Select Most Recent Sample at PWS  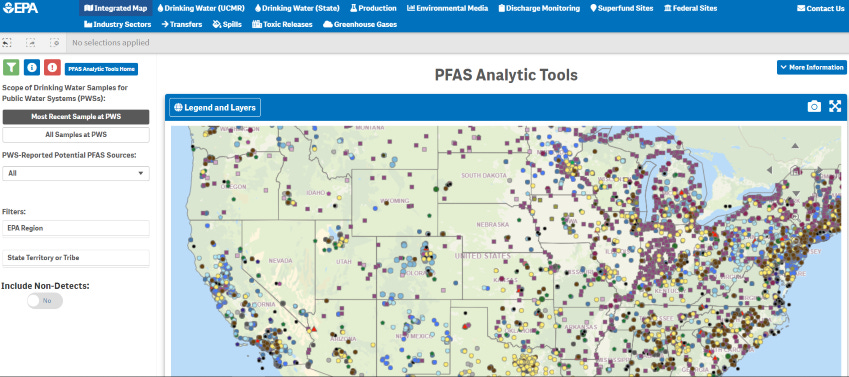tap(76, 116)
